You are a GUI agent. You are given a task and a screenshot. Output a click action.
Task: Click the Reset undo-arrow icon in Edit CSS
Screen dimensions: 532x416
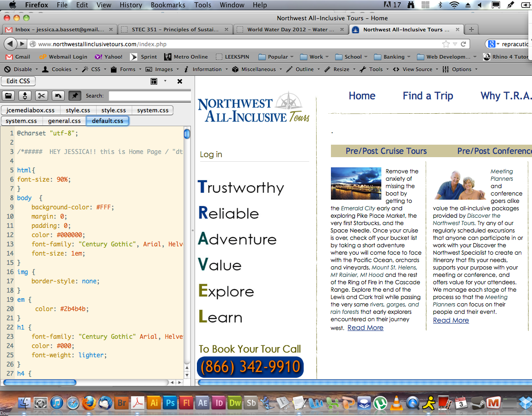click(x=58, y=96)
